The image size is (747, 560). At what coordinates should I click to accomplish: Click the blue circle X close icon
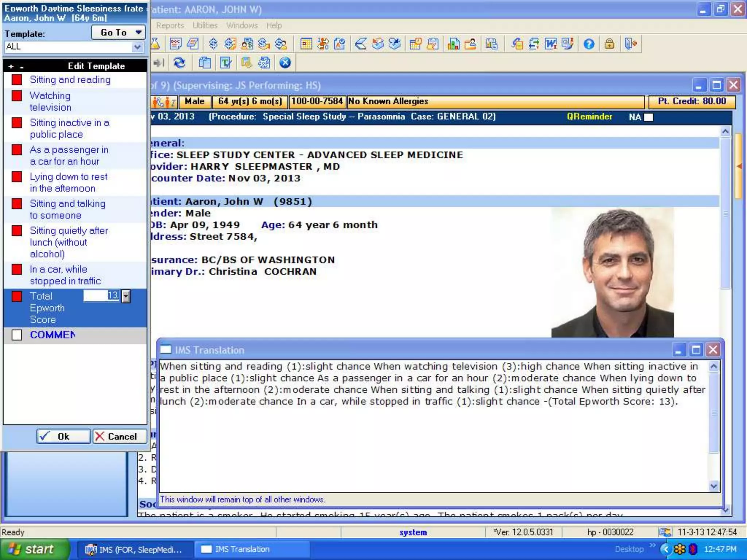(x=285, y=63)
